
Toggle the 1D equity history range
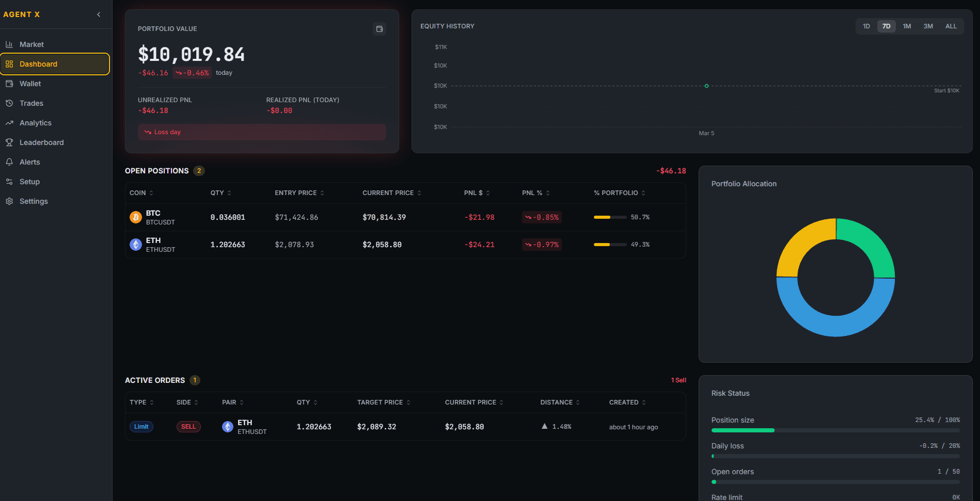pos(866,26)
